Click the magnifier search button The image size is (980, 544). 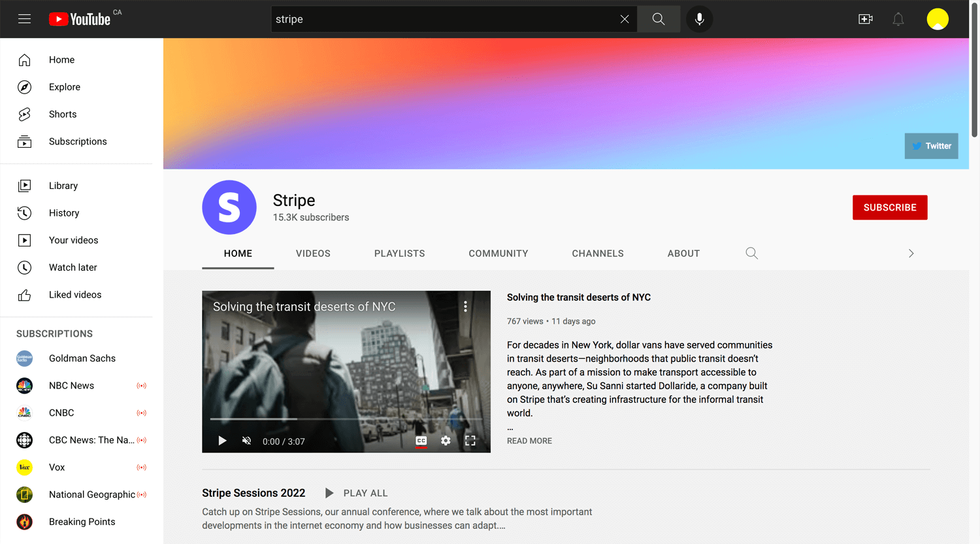(x=659, y=19)
